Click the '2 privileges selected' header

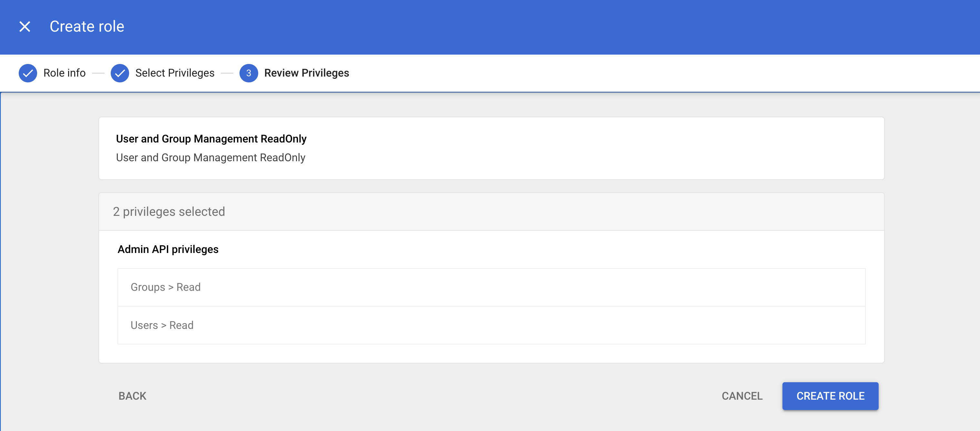[x=169, y=212]
